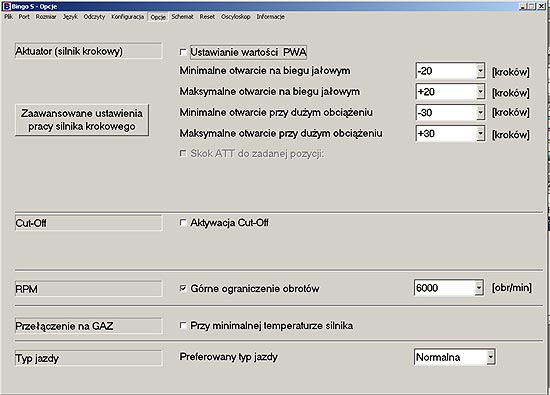Open the Schemat menu

click(x=182, y=17)
